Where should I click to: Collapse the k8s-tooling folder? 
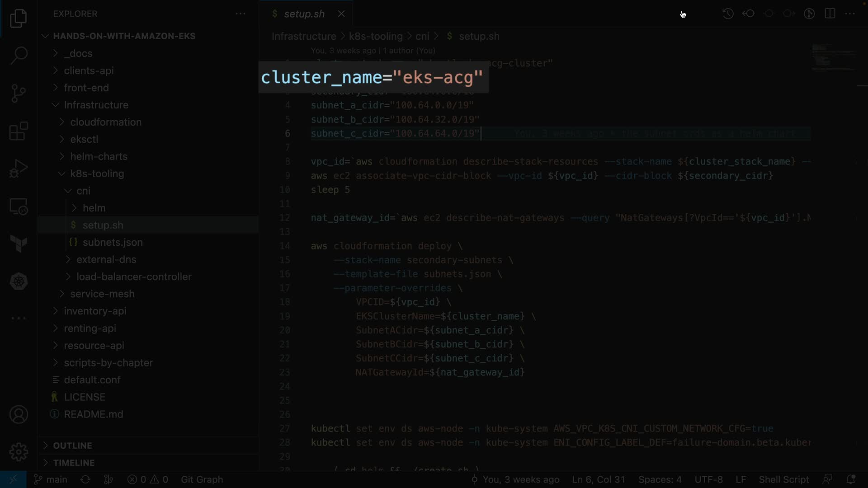(x=97, y=174)
